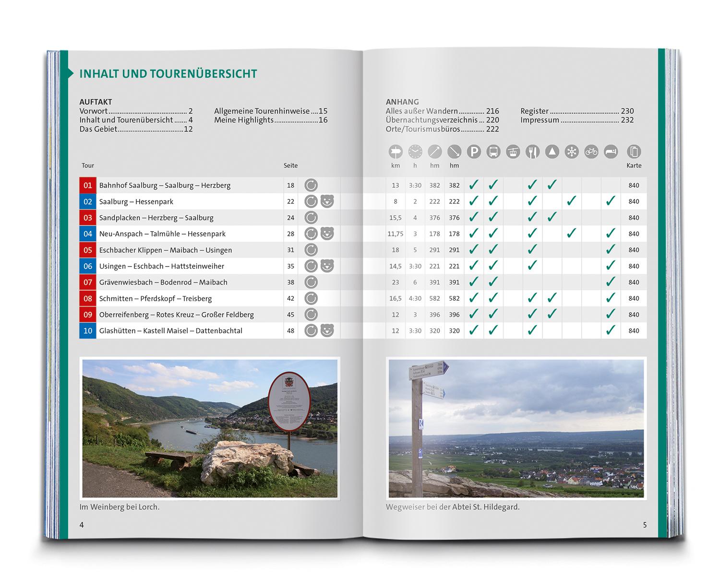The height and width of the screenshot is (588, 720).
Task: Click the bed accommodation icon
Action: tap(611, 152)
